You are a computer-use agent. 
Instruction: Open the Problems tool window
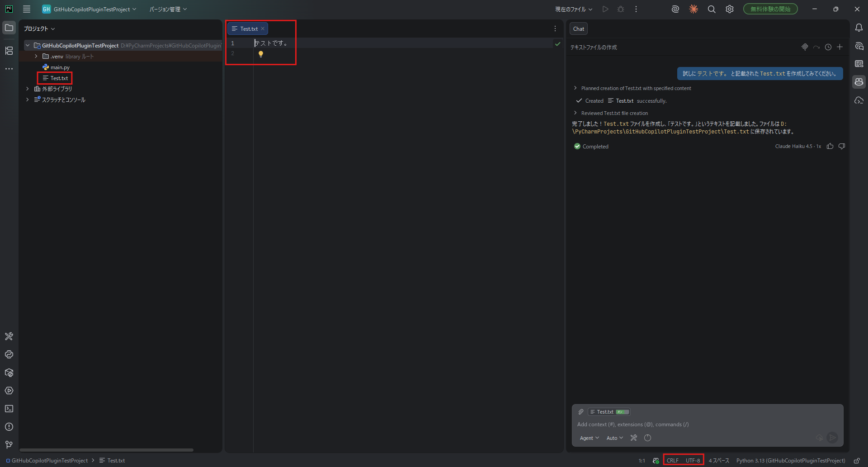coord(9,427)
